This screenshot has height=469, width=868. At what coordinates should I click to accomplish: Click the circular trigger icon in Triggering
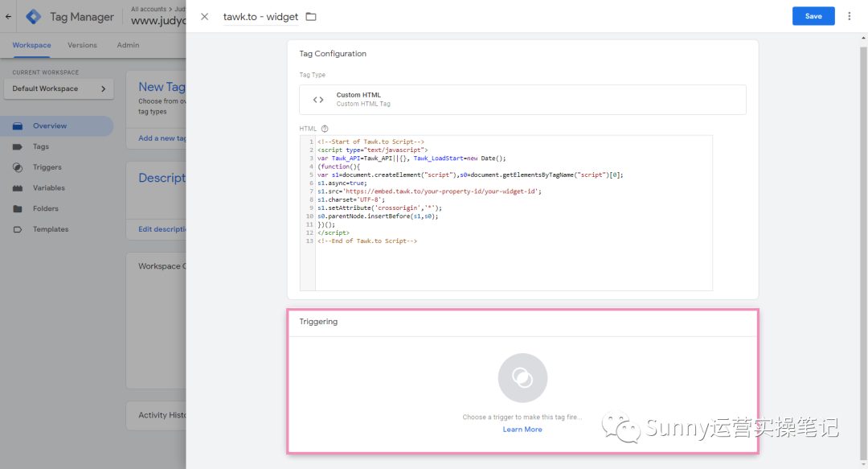[522, 378]
